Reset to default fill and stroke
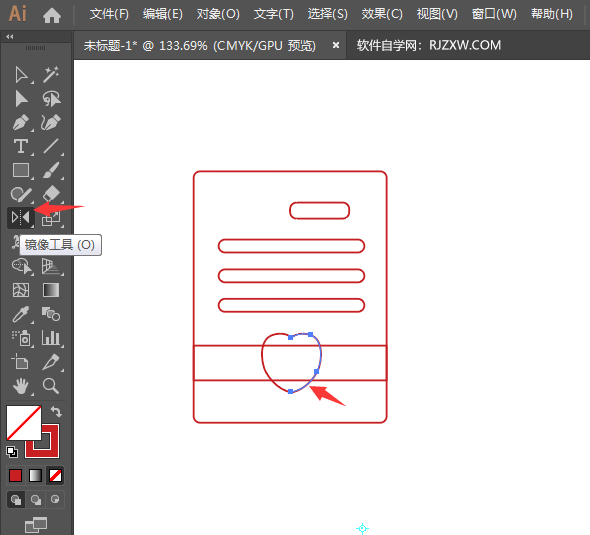The width and height of the screenshot is (590, 535). tap(12, 452)
